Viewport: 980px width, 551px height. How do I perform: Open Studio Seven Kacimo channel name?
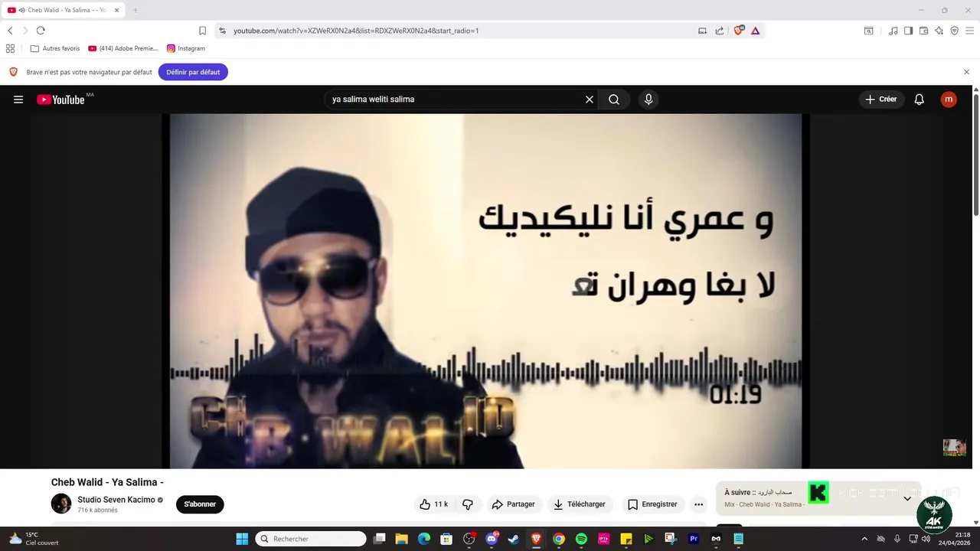coord(116,500)
